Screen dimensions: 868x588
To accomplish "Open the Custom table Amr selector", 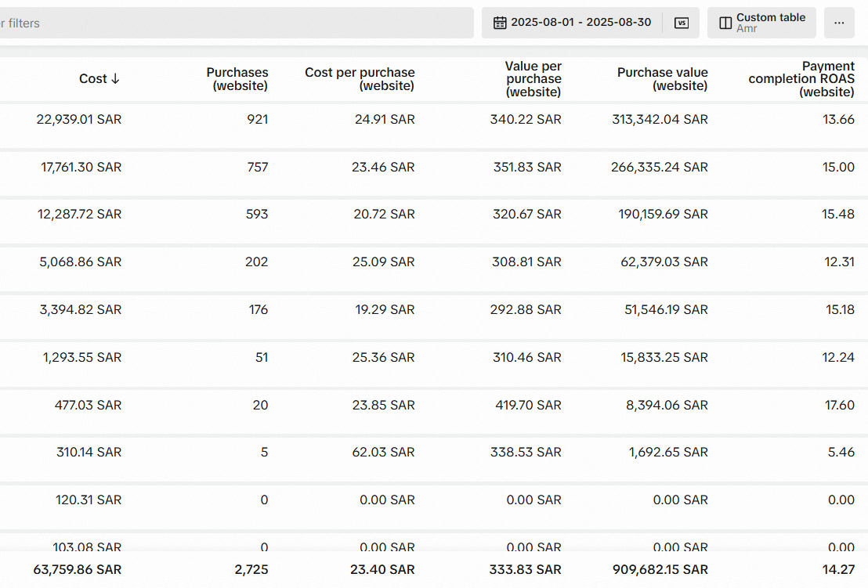I will point(761,23).
